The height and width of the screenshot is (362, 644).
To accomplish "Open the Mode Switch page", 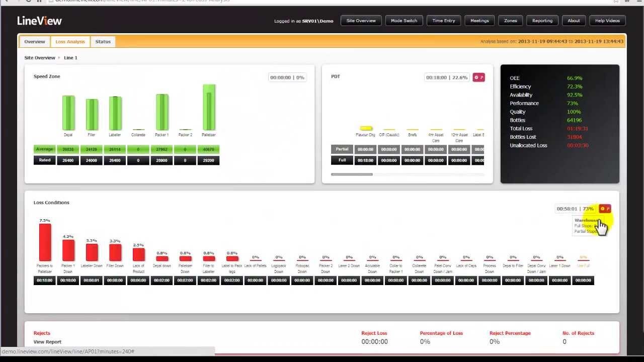I will pos(404,21).
